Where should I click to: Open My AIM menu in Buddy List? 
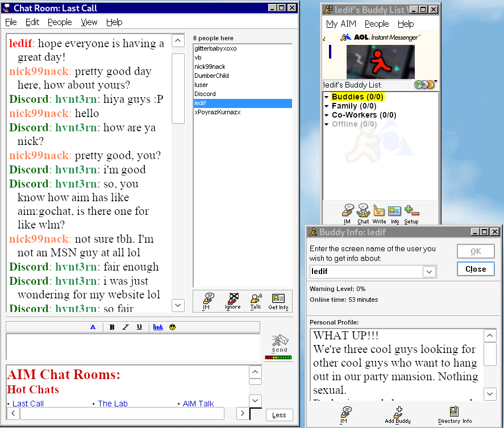(x=341, y=24)
